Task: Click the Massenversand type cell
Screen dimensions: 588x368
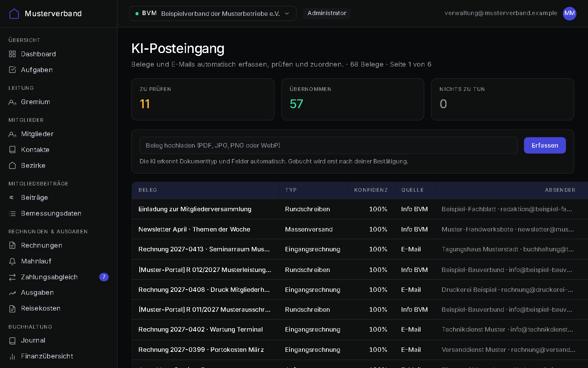Action: pyautogui.click(x=309, y=229)
